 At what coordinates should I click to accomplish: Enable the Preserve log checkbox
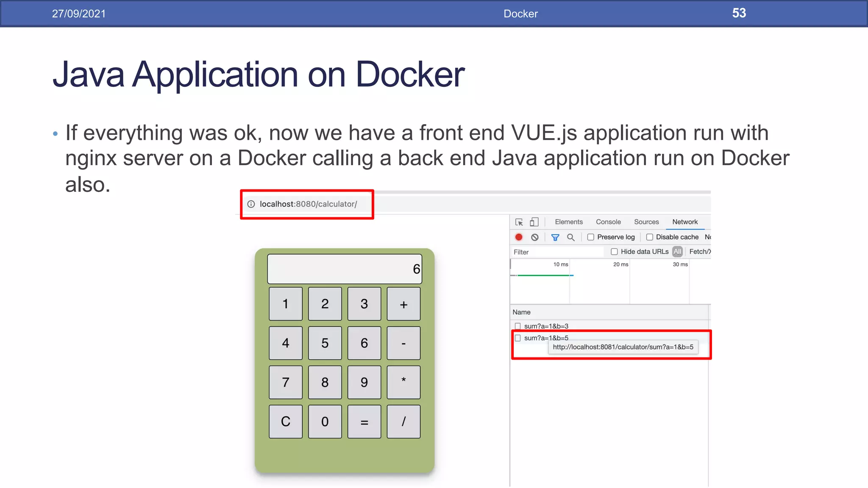pos(590,237)
